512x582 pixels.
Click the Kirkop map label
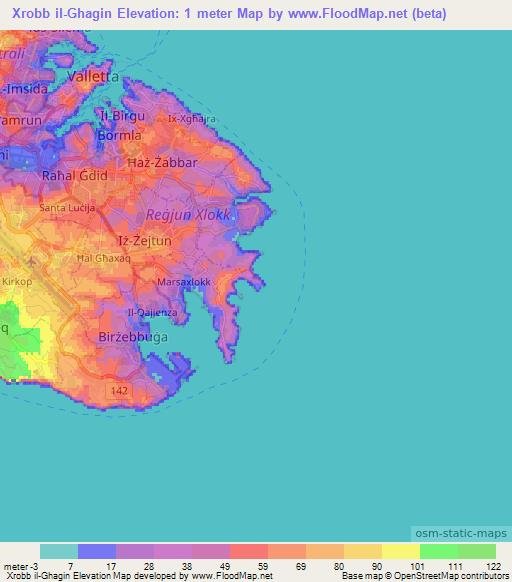coord(17,282)
